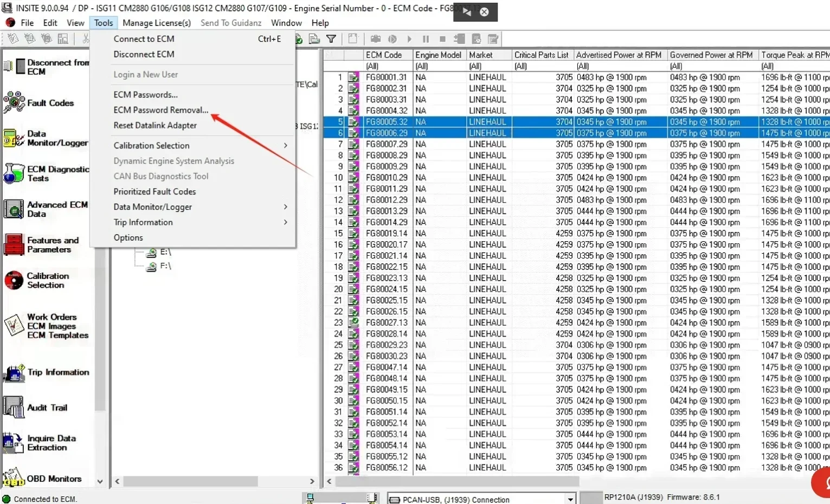The width and height of the screenshot is (830, 504).
Task: Open Inquire Data Extraction in the sidebar
Action: click(x=14, y=443)
